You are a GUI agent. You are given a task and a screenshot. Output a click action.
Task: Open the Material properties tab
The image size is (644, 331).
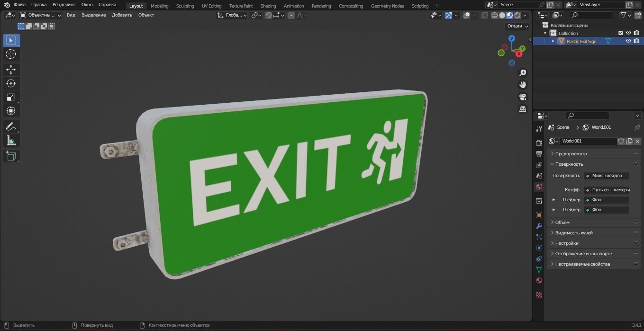click(x=539, y=280)
